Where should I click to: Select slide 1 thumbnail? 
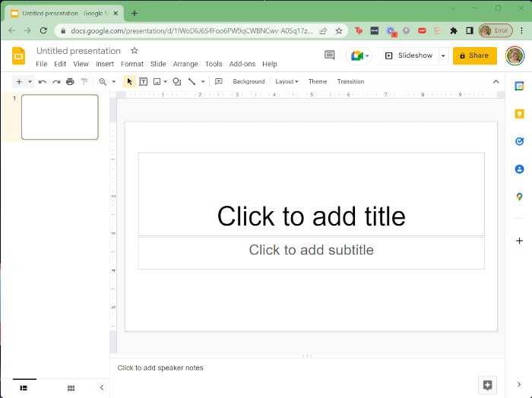click(60, 117)
